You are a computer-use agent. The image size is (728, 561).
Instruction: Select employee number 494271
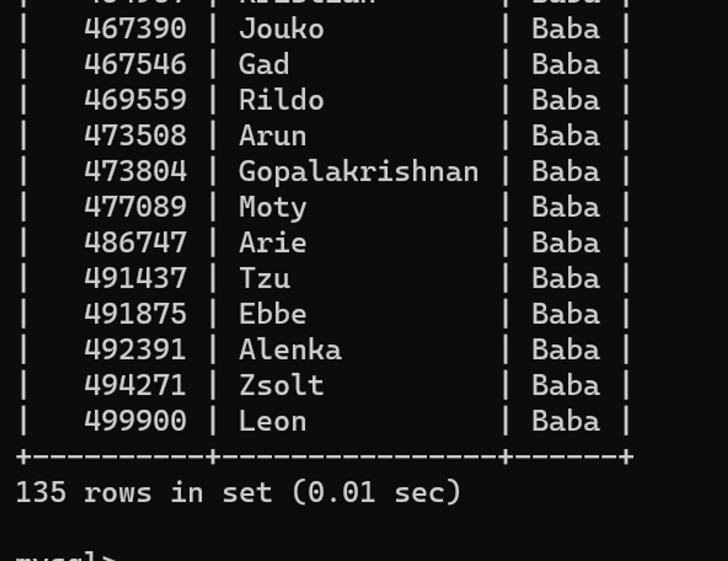point(135,386)
